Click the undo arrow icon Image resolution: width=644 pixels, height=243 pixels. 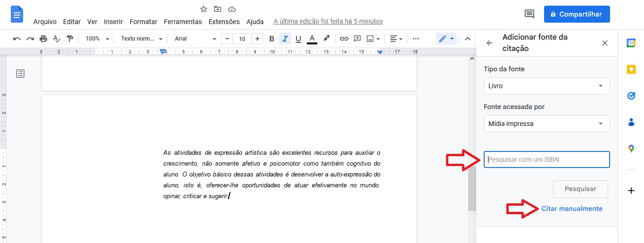[17, 39]
